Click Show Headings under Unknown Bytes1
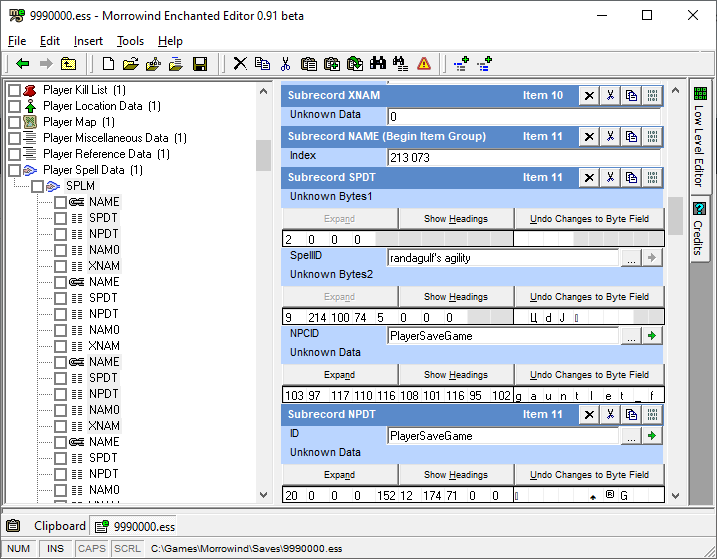 [x=456, y=219]
